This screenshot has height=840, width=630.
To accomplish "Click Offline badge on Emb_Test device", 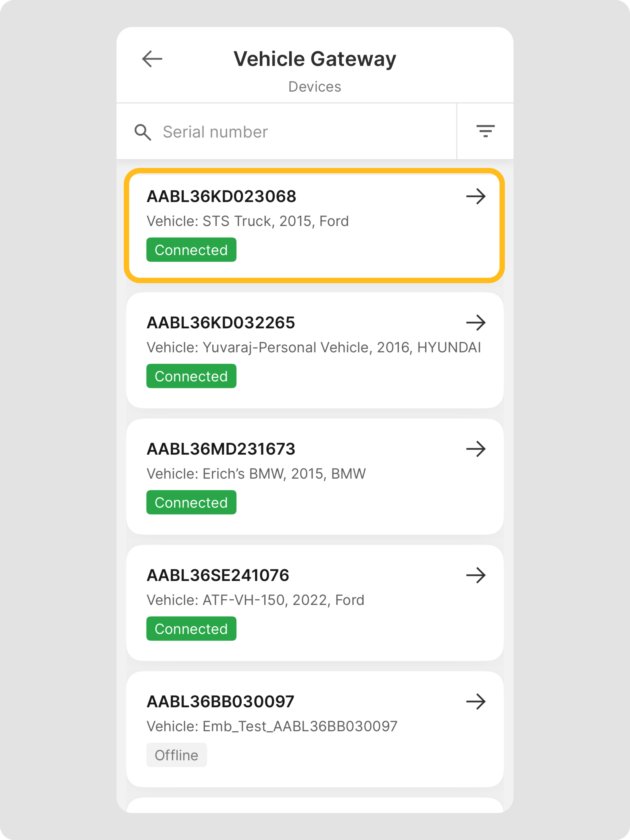I will [176, 755].
